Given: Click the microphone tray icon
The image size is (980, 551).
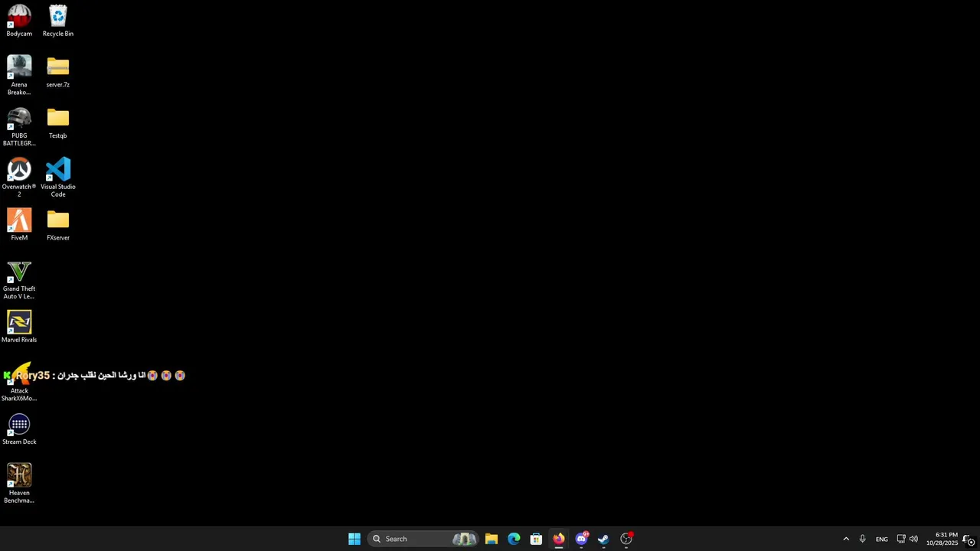Looking at the screenshot, I should coord(862,539).
